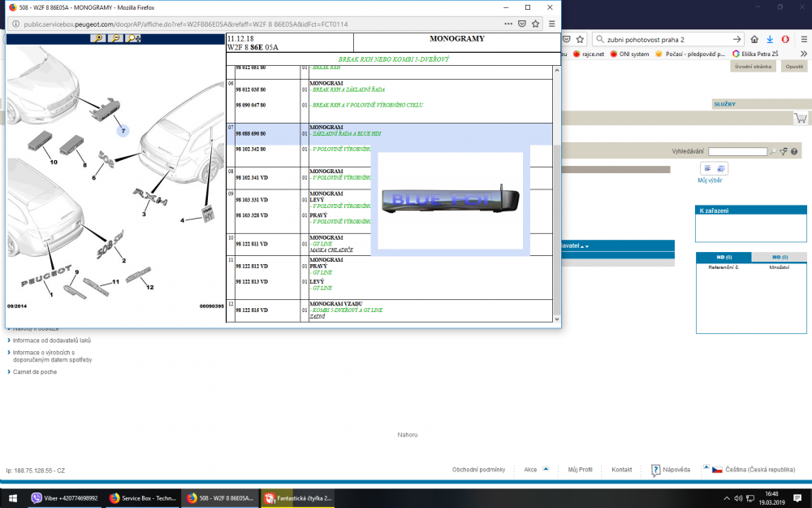Viewport: 812px width, 508px height.
Task: Open the Windows notification center
Action: (x=797, y=498)
